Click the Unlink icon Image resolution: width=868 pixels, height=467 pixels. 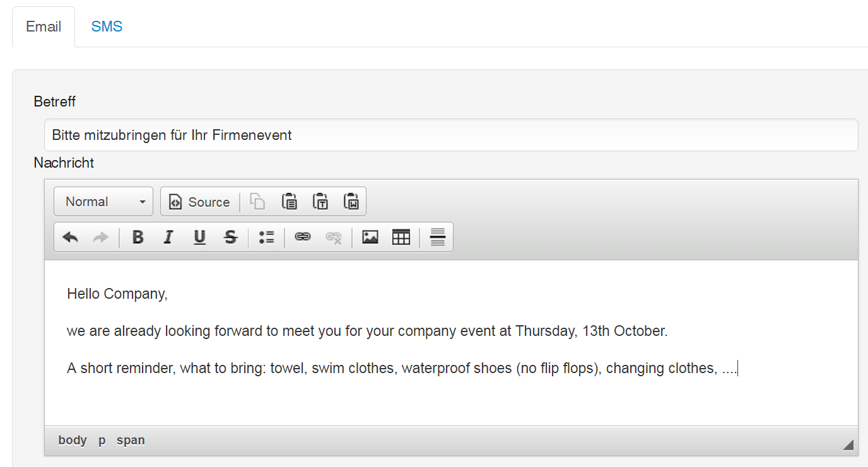click(x=334, y=238)
